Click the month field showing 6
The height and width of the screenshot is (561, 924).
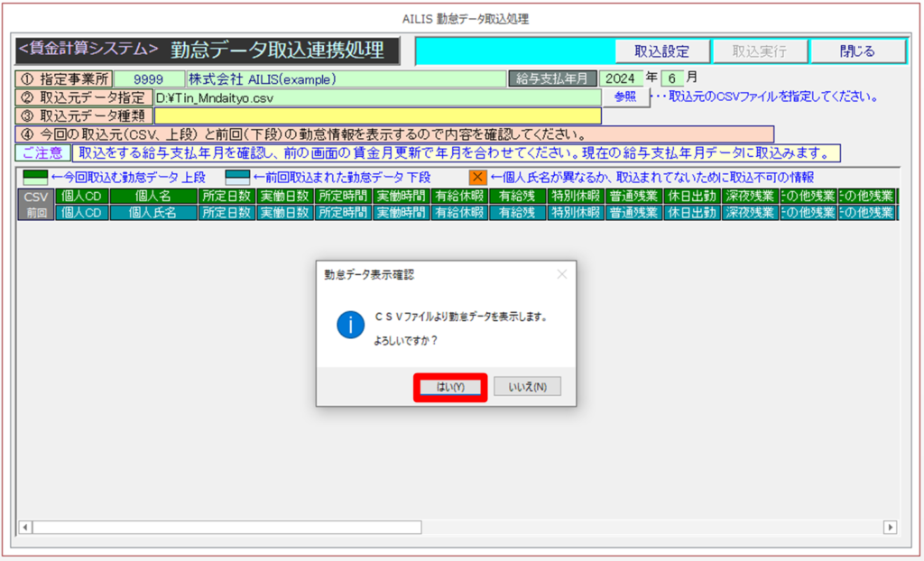[x=672, y=79]
